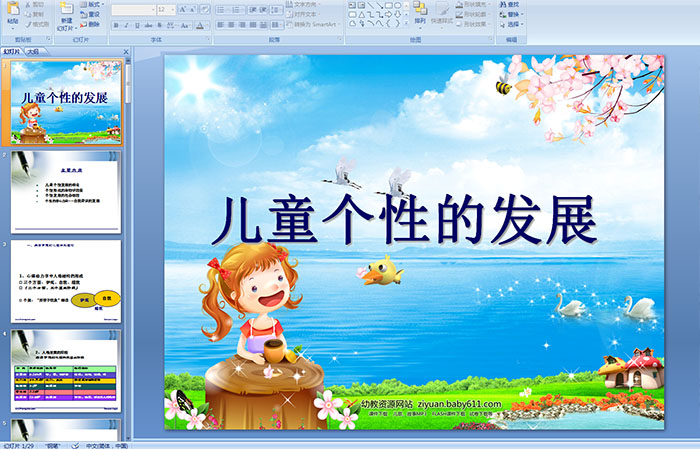Click the Bullets list icon
Viewport: 700px width, 449px height.
(x=222, y=10)
